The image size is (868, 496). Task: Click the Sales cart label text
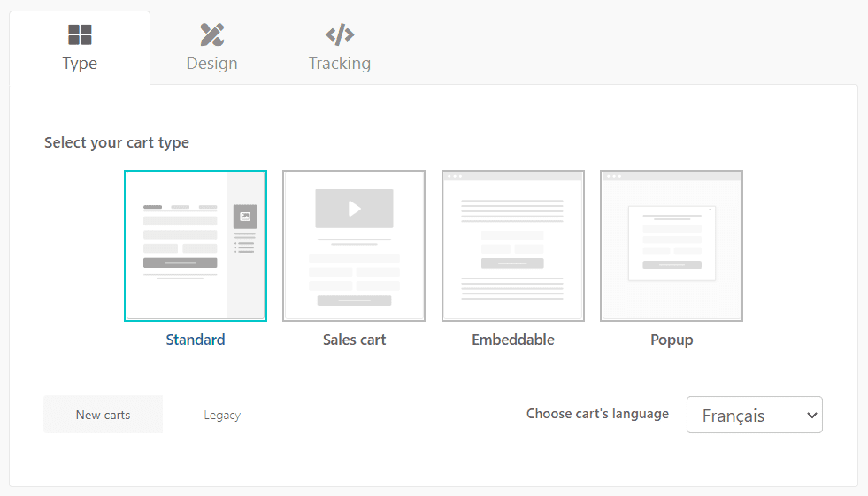[x=354, y=340]
